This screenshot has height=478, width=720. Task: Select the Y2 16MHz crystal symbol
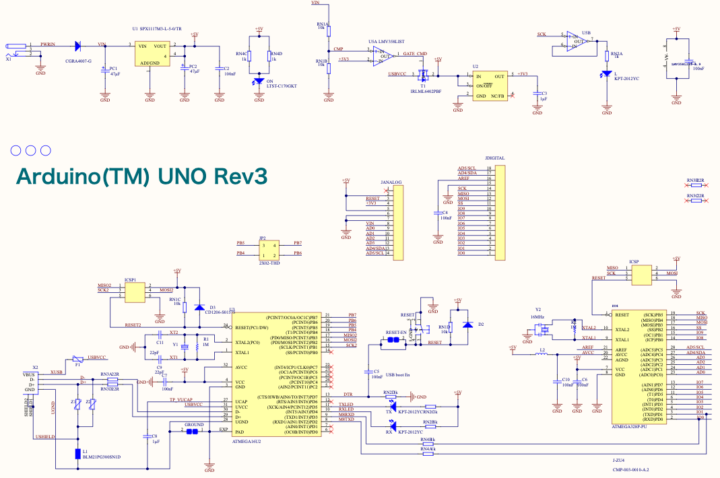point(542,326)
